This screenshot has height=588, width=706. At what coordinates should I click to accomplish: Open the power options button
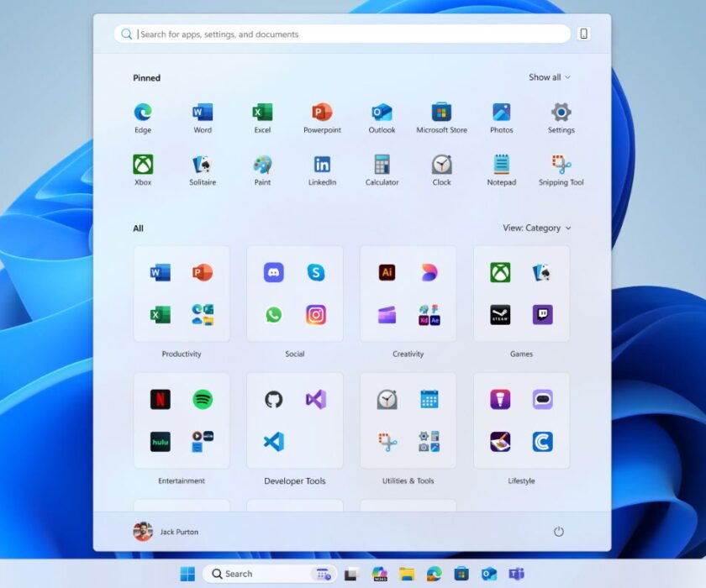click(558, 532)
